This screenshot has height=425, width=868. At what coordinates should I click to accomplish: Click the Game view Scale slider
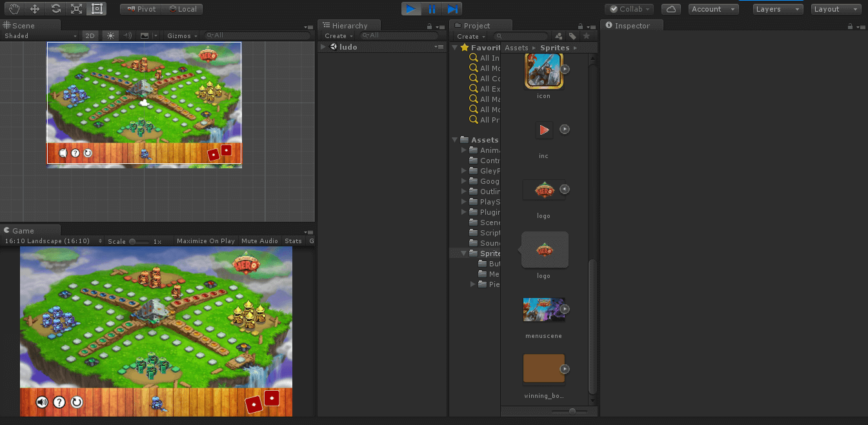139,241
